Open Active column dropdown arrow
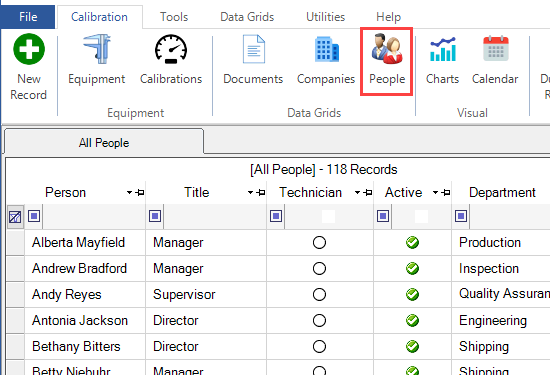This screenshot has width=550, height=375. click(435, 192)
